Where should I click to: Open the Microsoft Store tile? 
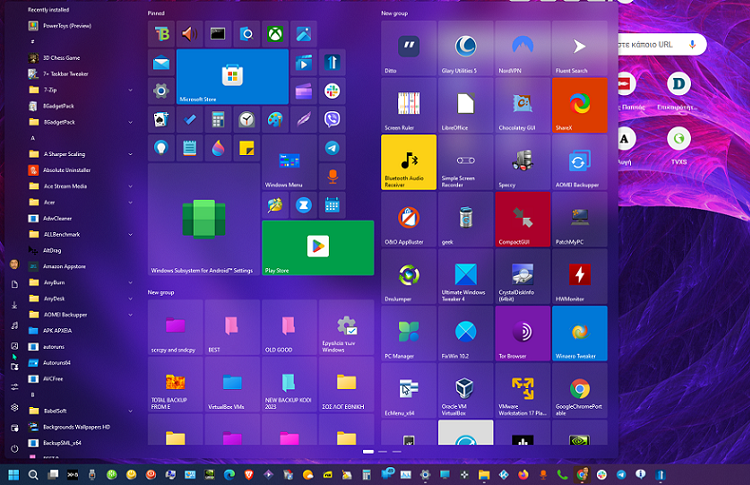point(232,77)
